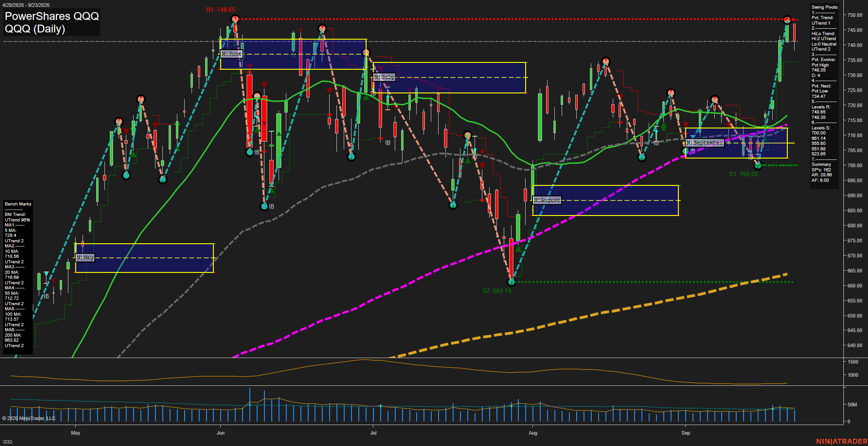
Task: Click the Swing Pivots panel heading
Action: click(x=824, y=7)
